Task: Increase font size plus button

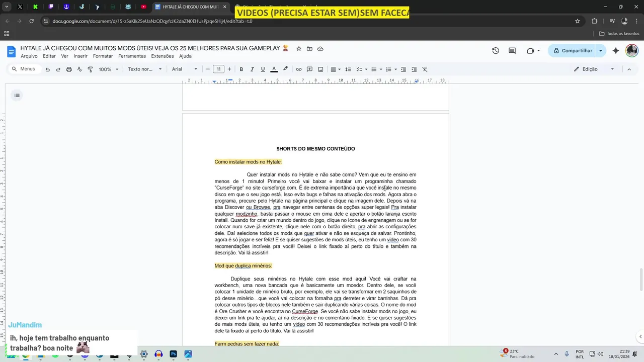Action: pos(229,69)
